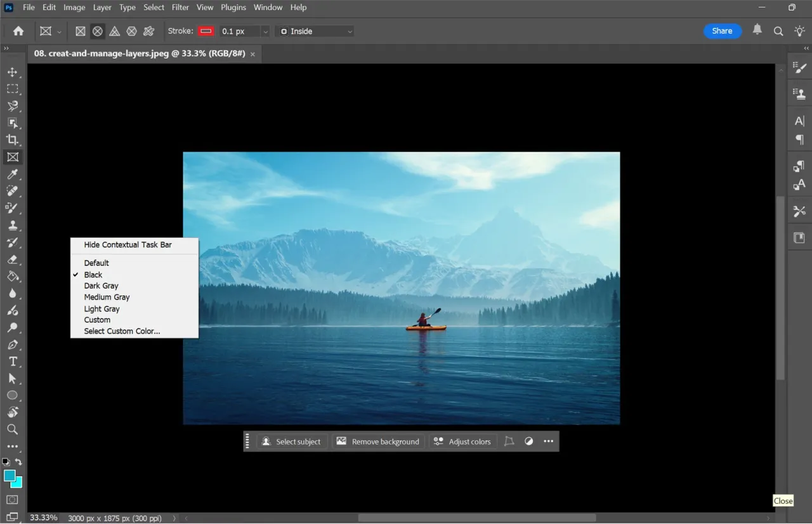Open the Brush Settings panel
Screen dimensions: 812x524
(x=799, y=67)
